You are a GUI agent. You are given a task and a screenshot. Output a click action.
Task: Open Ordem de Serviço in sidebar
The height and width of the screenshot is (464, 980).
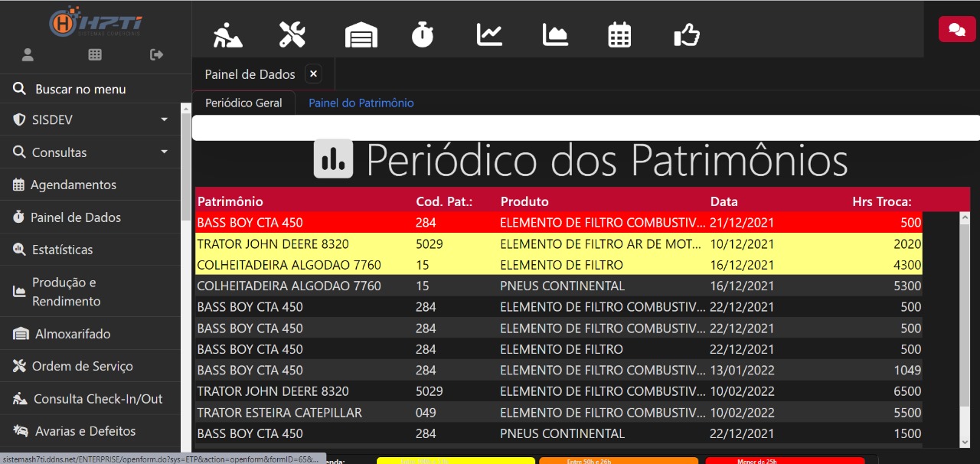(90, 366)
